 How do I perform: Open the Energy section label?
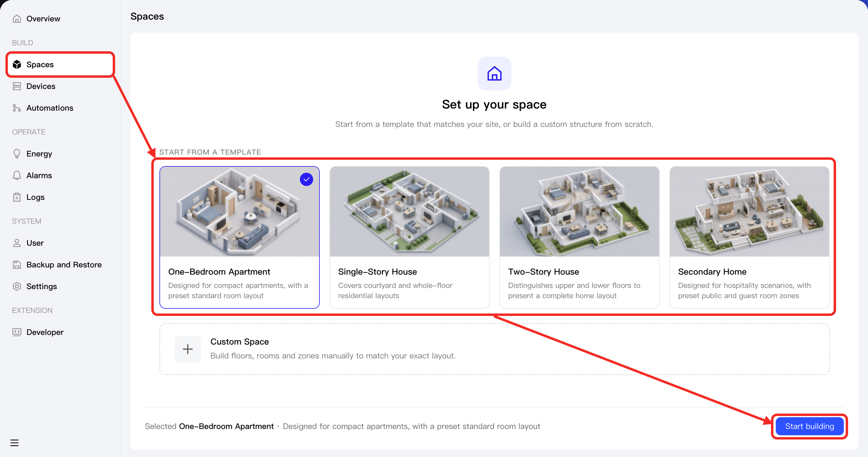(x=39, y=154)
